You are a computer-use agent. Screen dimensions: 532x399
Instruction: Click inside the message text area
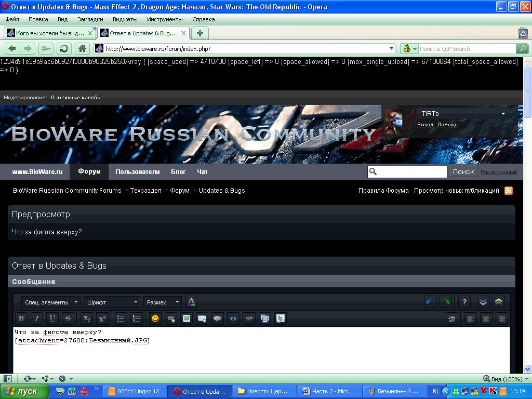262,350
